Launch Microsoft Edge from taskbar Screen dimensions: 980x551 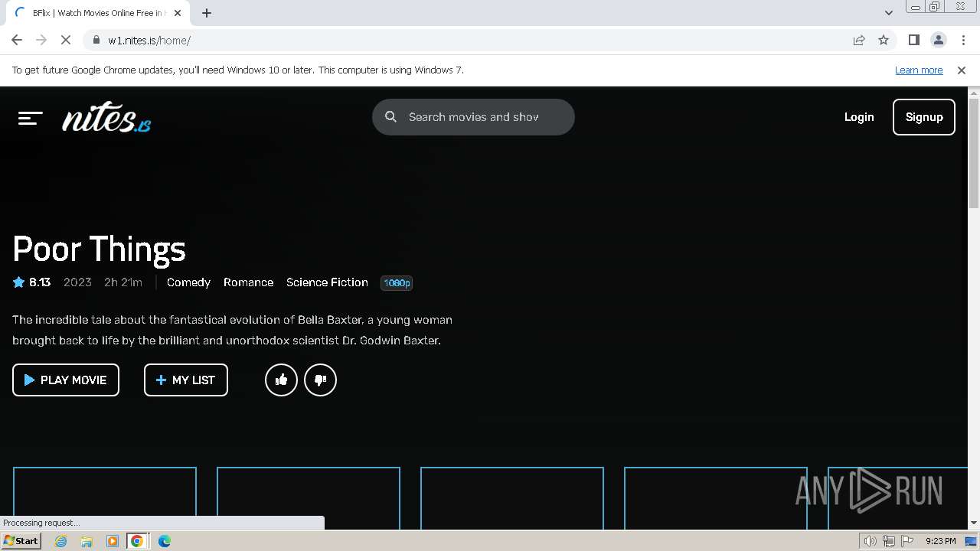(164, 541)
